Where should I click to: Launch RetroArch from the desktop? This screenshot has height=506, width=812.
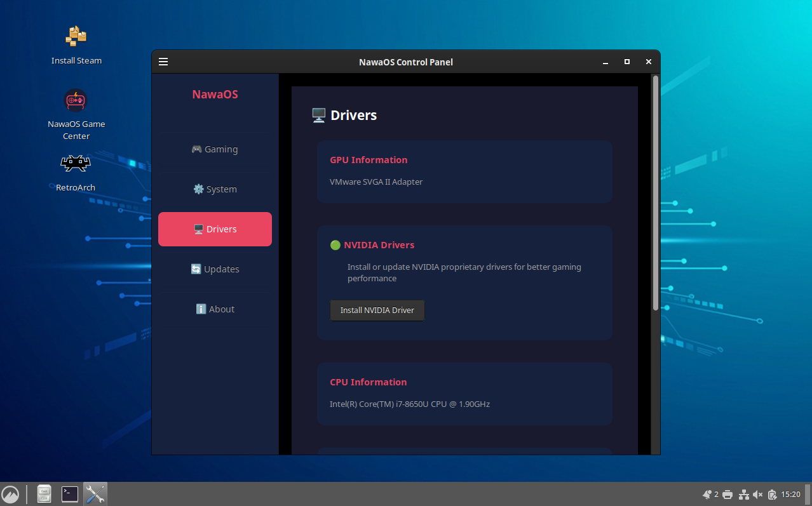pos(75,163)
